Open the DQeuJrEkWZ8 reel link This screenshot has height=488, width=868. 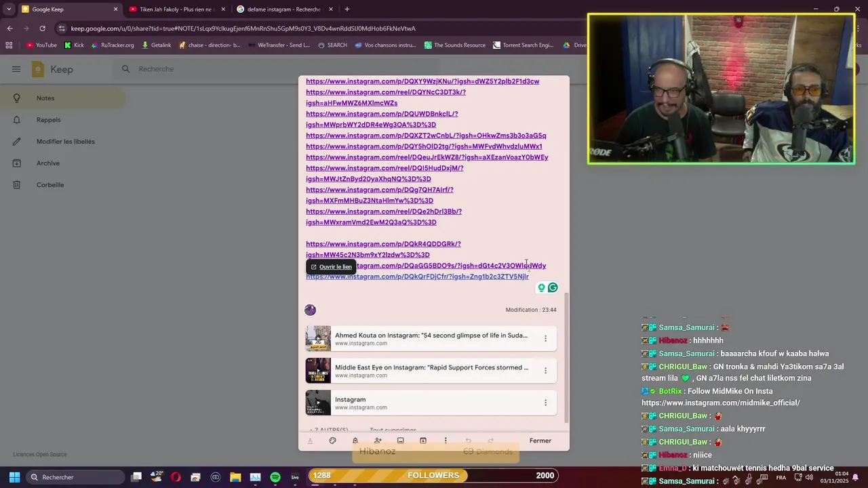(427, 157)
